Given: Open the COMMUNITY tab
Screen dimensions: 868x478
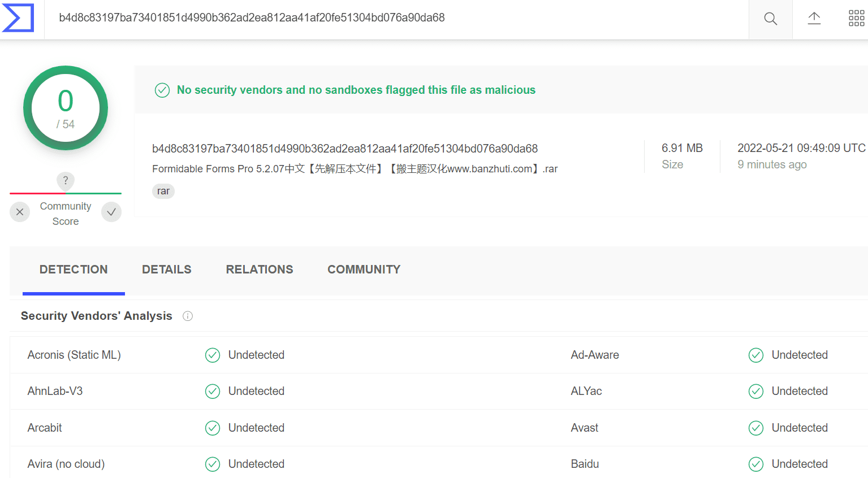Looking at the screenshot, I should pos(364,270).
